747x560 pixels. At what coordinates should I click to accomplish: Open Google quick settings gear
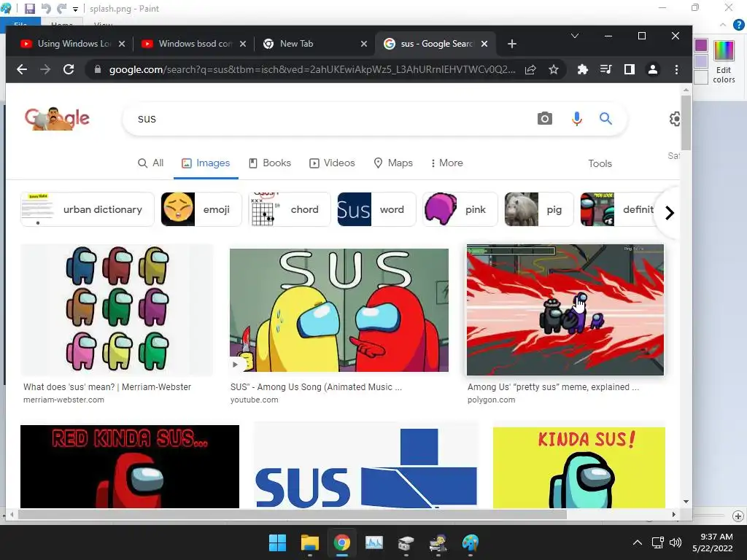point(675,119)
